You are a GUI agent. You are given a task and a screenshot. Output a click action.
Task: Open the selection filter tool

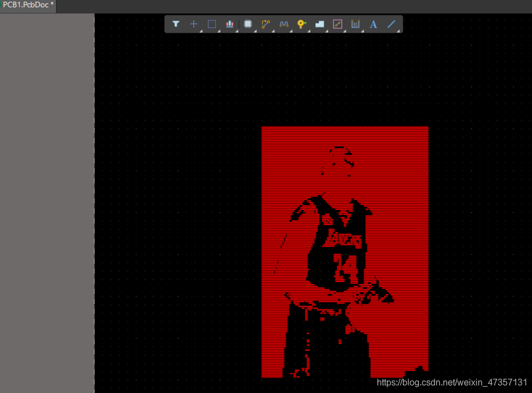(x=176, y=24)
